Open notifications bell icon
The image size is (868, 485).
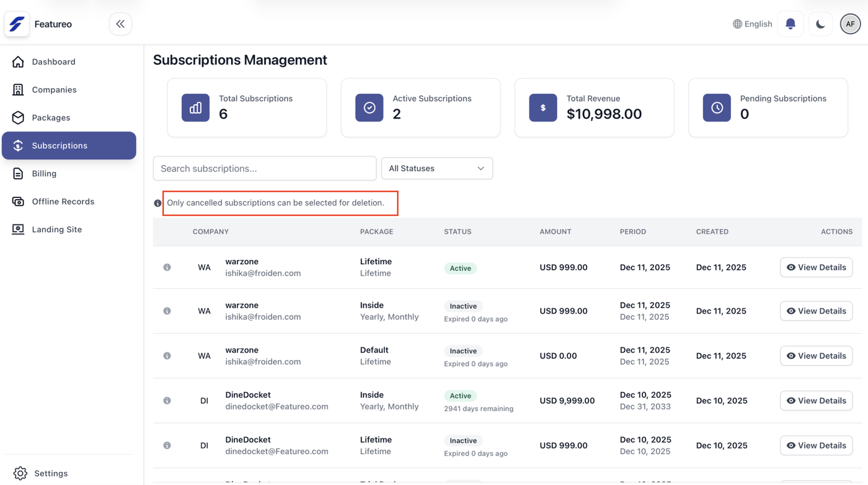point(790,24)
